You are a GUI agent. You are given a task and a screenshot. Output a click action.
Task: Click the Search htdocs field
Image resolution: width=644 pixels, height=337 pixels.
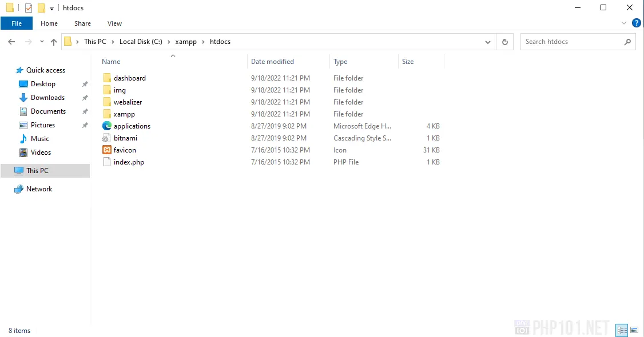[572, 42]
